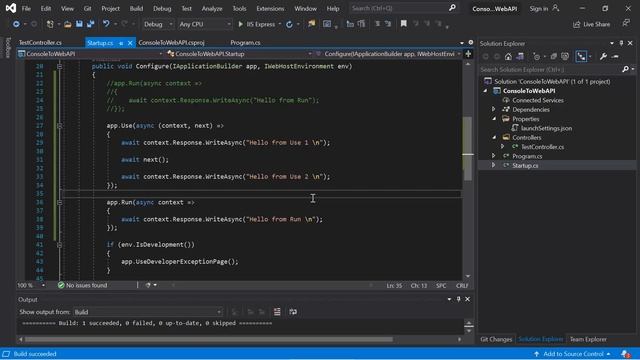Viewport: 640px width, 360px height.
Task: Close the Startup.cs tab
Action: coord(130,43)
